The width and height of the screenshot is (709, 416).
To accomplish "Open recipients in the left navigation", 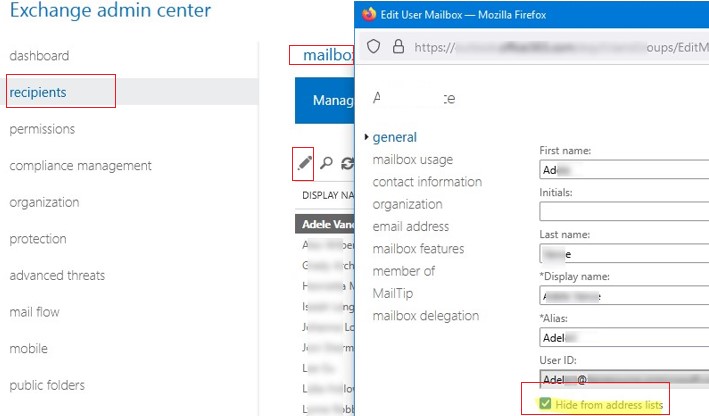I will 38,93.
